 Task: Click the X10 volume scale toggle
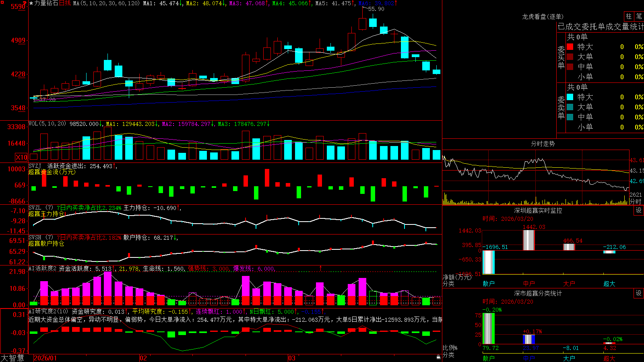click(21, 157)
